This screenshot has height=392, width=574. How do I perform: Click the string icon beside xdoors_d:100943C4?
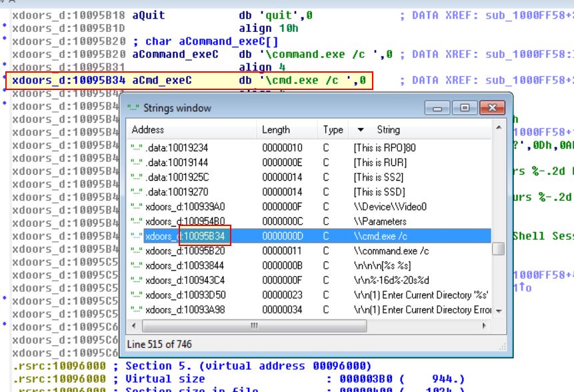pyautogui.click(x=136, y=280)
